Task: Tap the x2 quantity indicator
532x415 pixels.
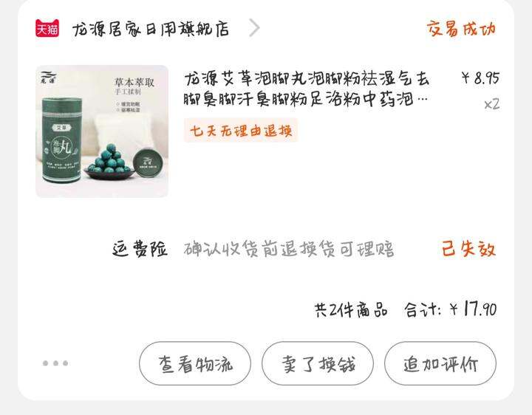Action: pos(491,104)
